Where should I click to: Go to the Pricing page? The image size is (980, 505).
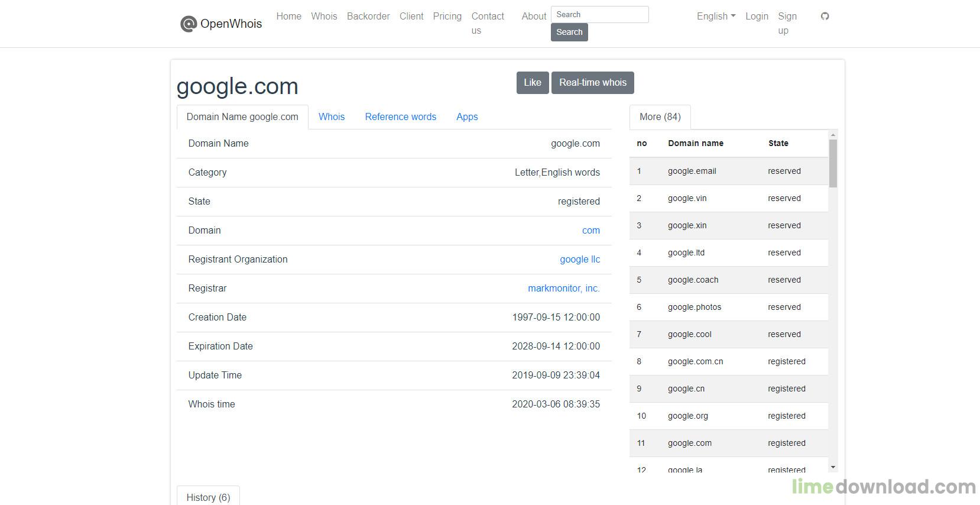[x=447, y=17]
